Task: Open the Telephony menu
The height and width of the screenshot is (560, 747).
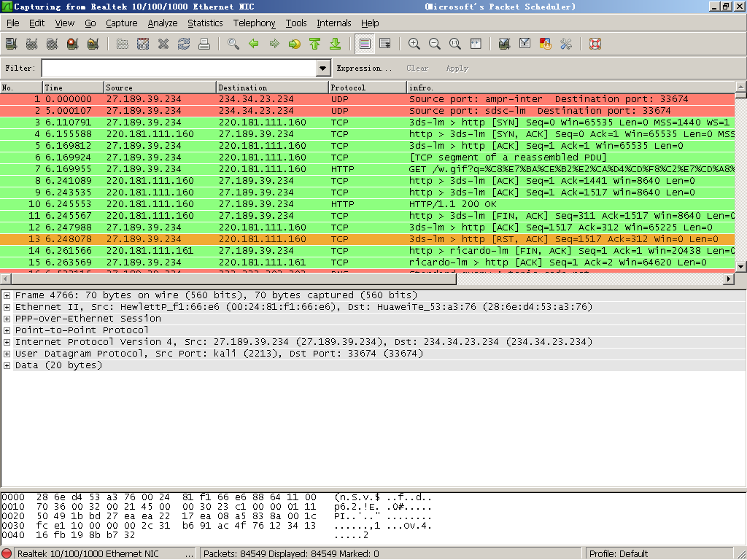Action: pyautogui.click(x=254, y=23)
